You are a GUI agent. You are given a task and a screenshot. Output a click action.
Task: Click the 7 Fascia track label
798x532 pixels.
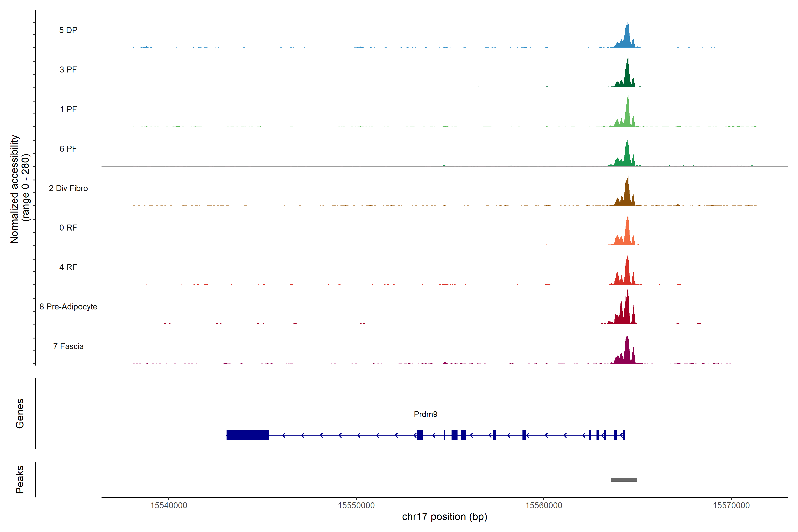68,346
